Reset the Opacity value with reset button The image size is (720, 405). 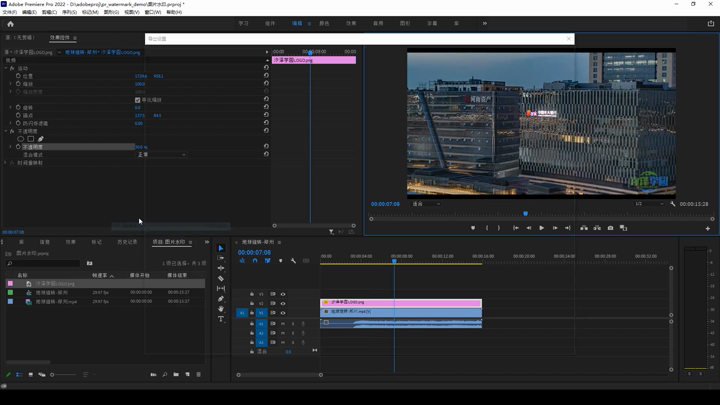266,147
